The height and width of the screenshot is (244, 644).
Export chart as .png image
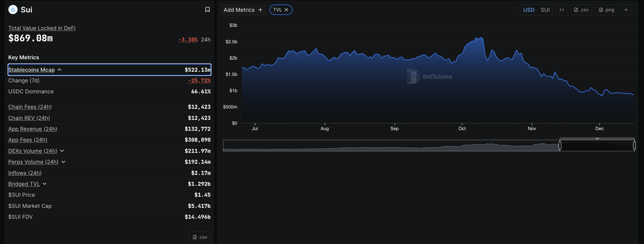[x=606, y=10]
